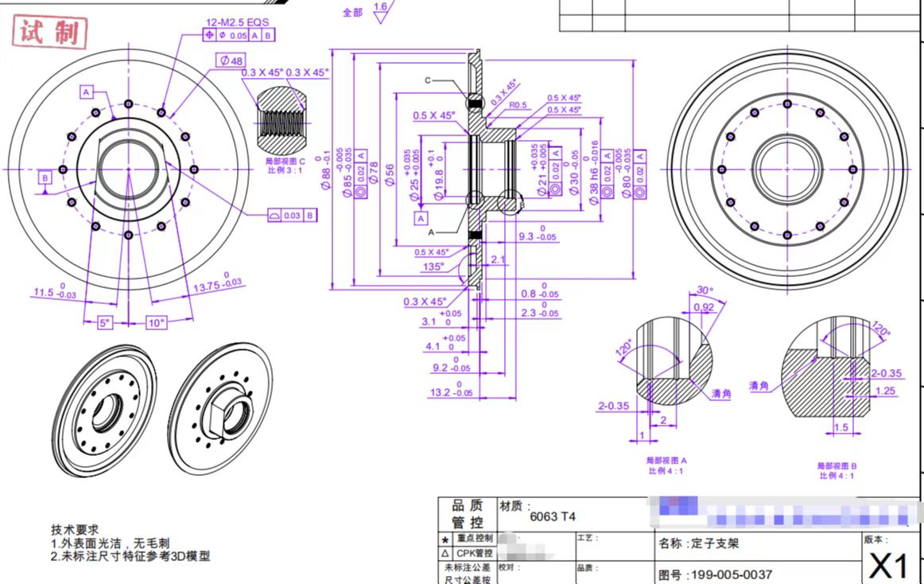The height and width of the screenshot is (584, 924).
Task: Select the 技术要求 heading text
Action: pyautogui.click(x=75, y=529)
